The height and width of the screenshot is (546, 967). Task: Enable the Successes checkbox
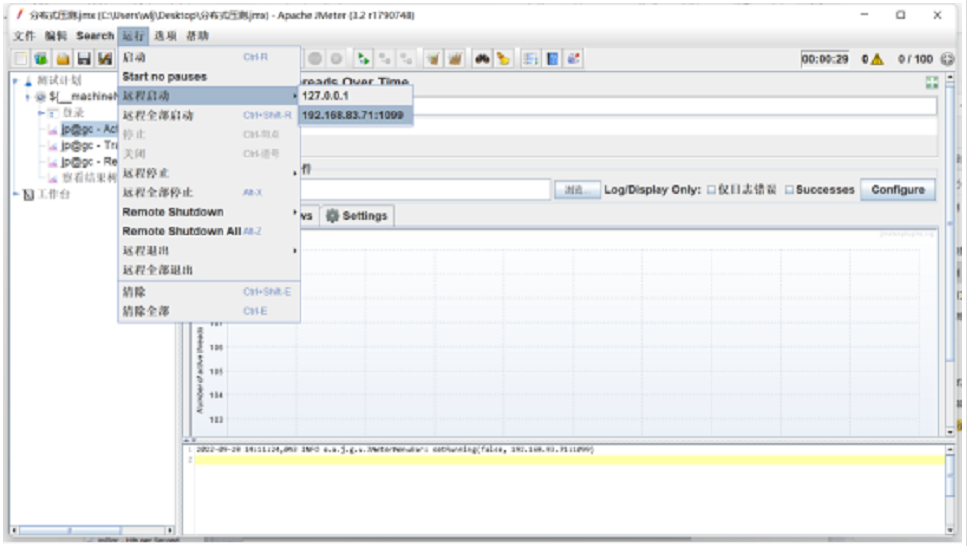tap(789, 190)
